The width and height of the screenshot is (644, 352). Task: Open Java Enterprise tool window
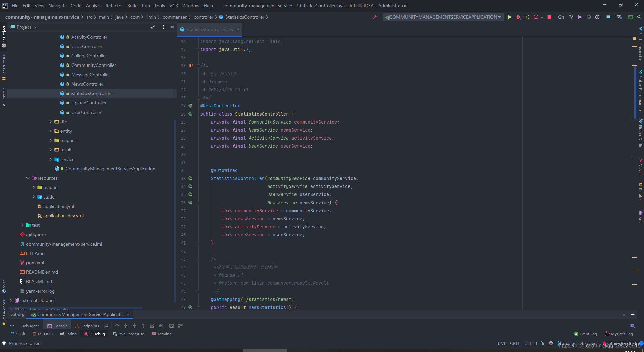[x=128, y=334]
